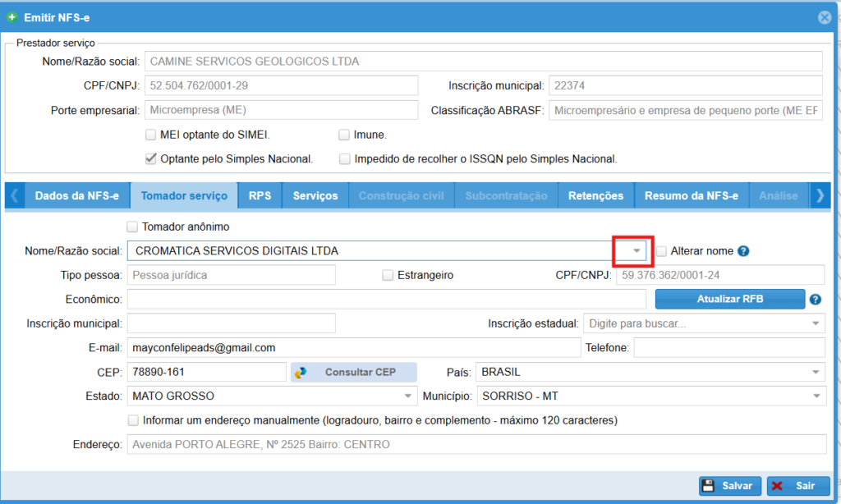Exit the form using Sair
841x504 pixels.
pyautogui.click(x=797, y=486)
